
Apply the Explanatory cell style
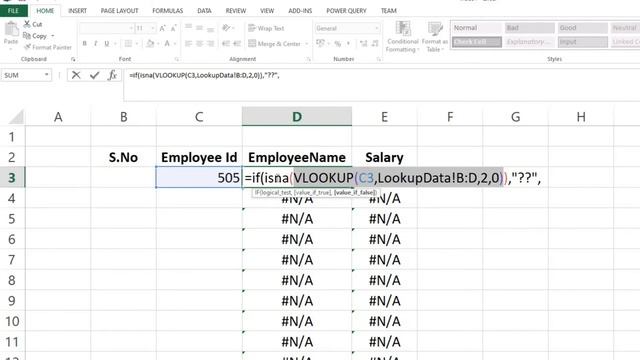pyautogui.click(x=530, y=42)
